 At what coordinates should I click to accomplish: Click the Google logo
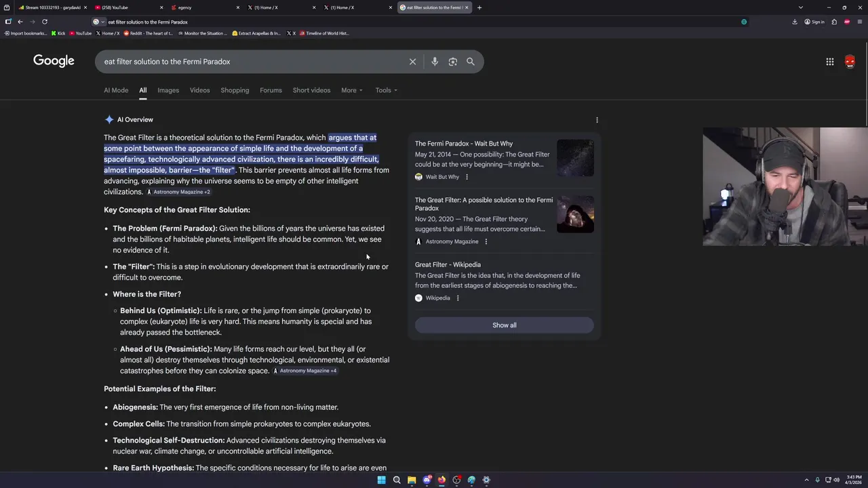(x=54, y=61)
